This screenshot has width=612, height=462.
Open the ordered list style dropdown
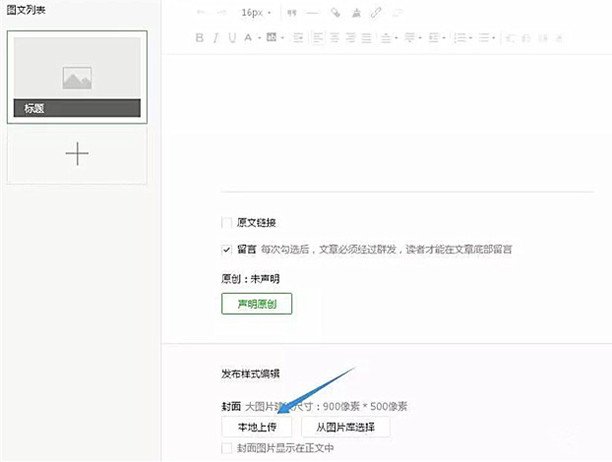(x=471, y=38)
